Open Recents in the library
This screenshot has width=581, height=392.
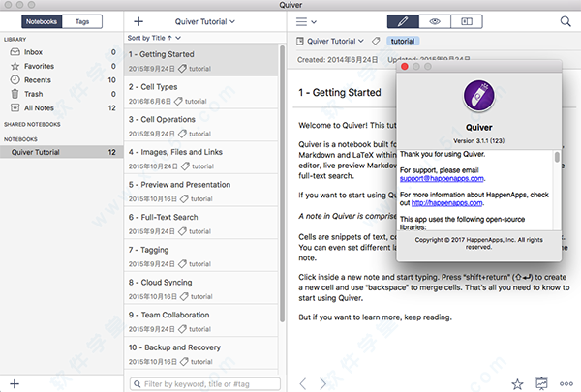click(62, 80)
